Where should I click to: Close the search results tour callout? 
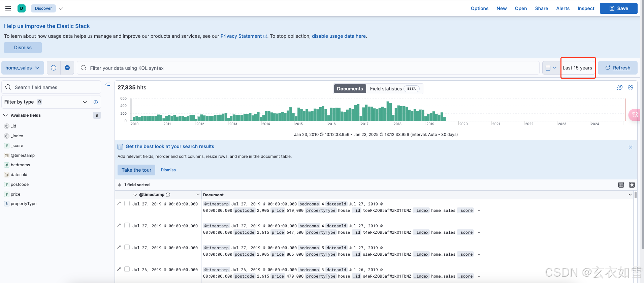coord(631,147)
